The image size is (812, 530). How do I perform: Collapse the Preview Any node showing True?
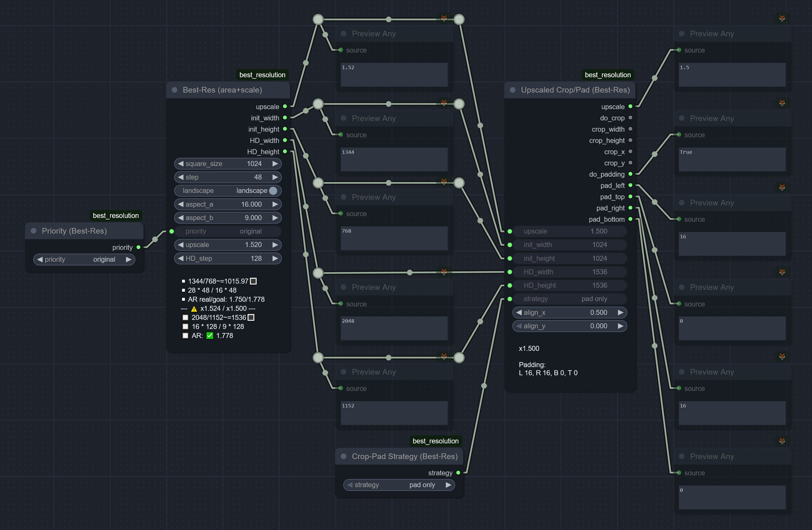682,118
